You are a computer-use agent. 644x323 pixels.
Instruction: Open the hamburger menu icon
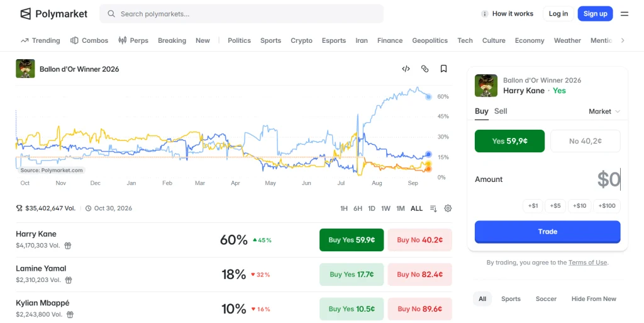coord(625,14)
